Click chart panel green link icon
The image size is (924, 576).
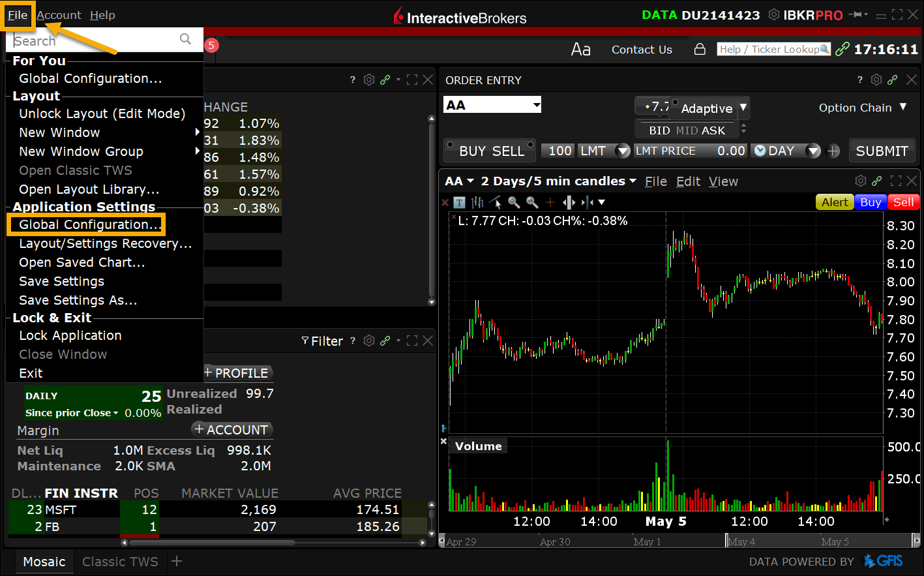[x=877, y=181]
